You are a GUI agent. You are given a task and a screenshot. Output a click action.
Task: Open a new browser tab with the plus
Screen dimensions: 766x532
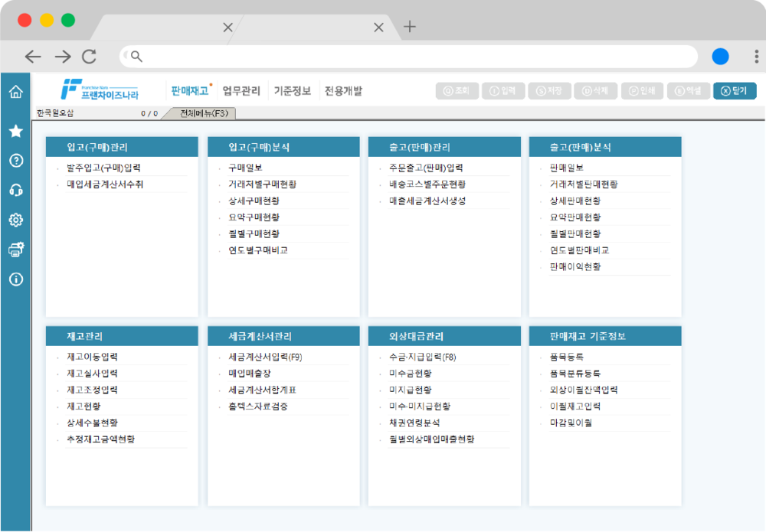pyautogui.click(x=410, y=27)
